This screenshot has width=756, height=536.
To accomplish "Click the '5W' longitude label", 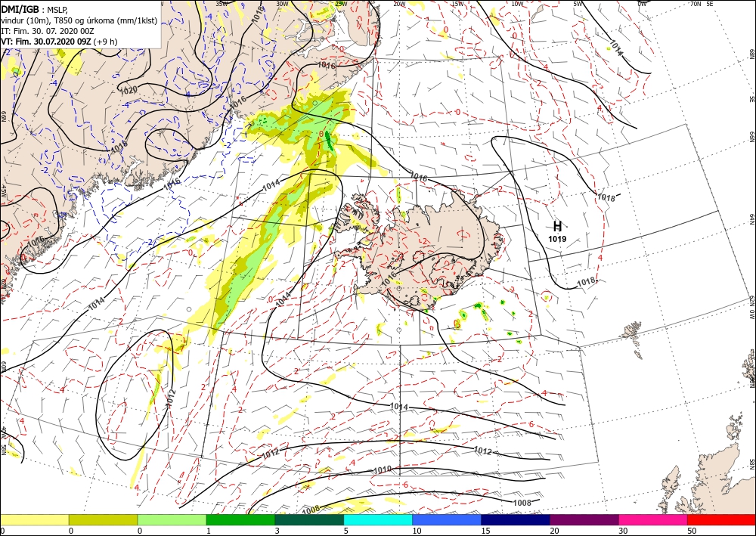I will (x=578, y=4).
